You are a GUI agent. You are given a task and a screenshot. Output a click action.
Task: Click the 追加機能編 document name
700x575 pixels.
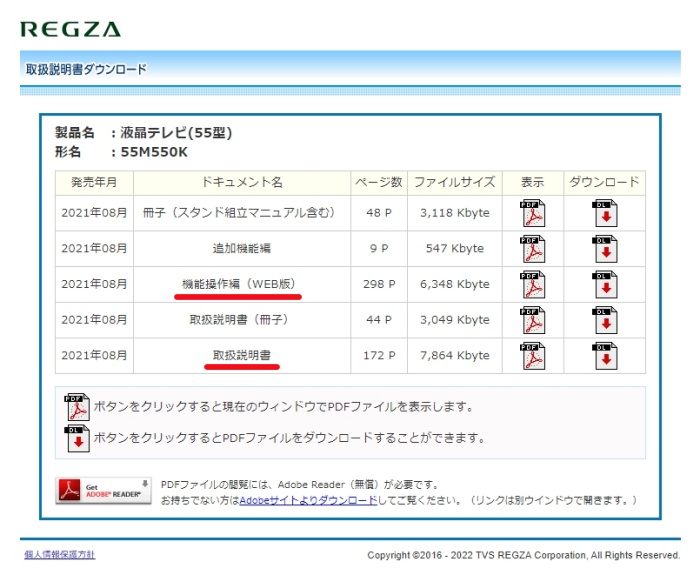[242, 248]
